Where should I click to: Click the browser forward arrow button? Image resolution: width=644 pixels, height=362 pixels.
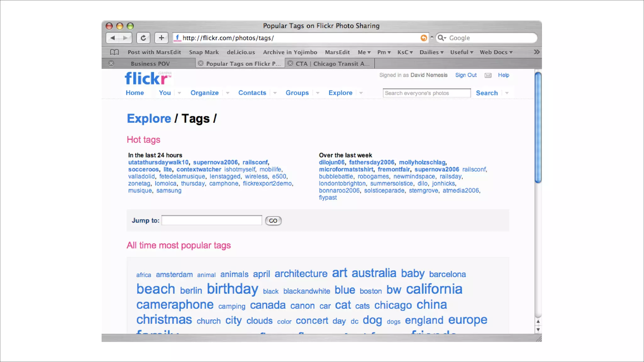pos(125,38)
